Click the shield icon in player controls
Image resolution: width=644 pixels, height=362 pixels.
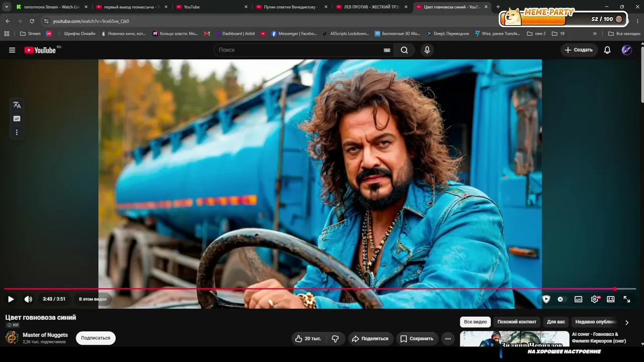[x=546, y=299]
